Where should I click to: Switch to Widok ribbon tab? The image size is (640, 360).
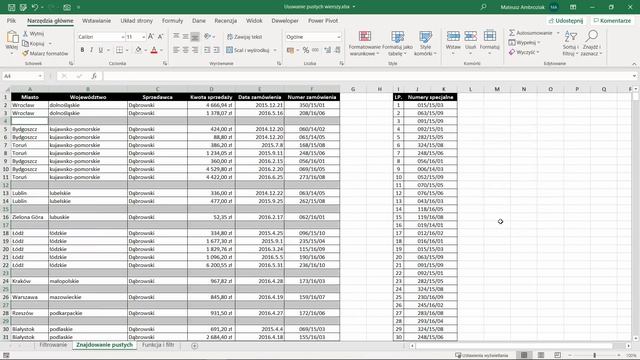coord(254,20)
